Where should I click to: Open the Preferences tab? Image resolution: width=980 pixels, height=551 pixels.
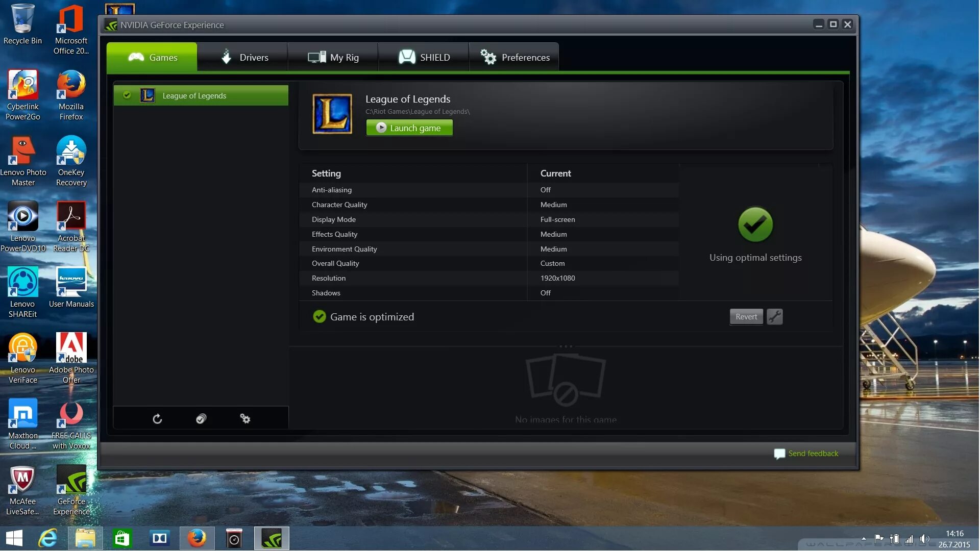(x=514, y=57)
